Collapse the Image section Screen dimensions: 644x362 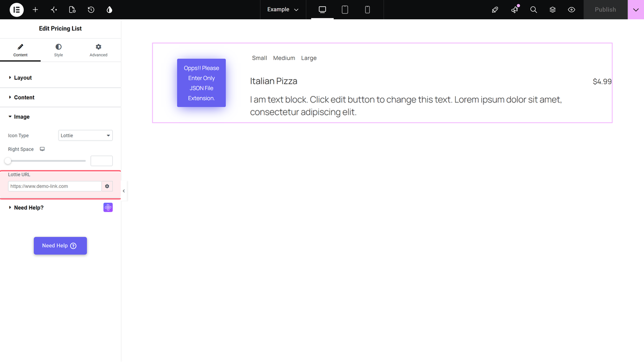(60, 117)
